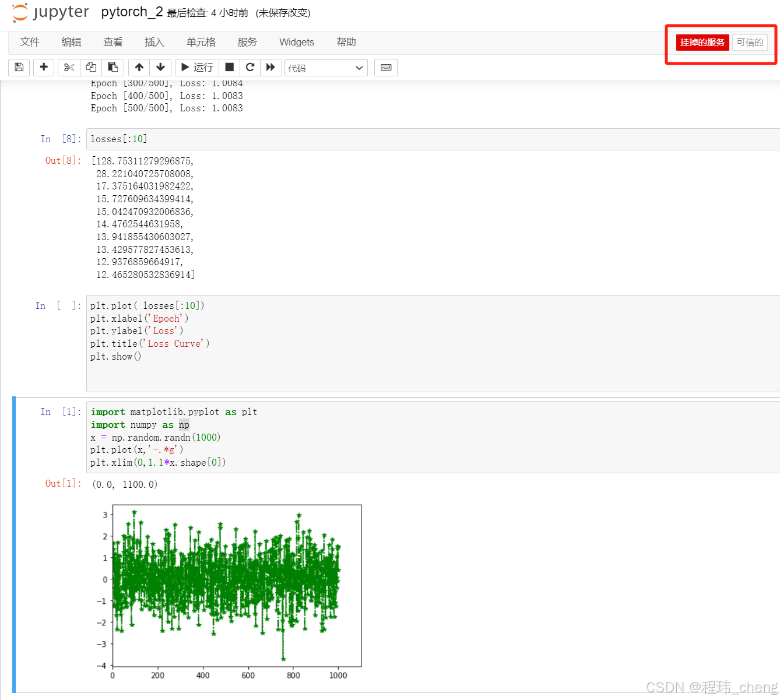This screenshot has width=780, height=700.
Task: Open the 服务 menu
Action: [247, 42]
